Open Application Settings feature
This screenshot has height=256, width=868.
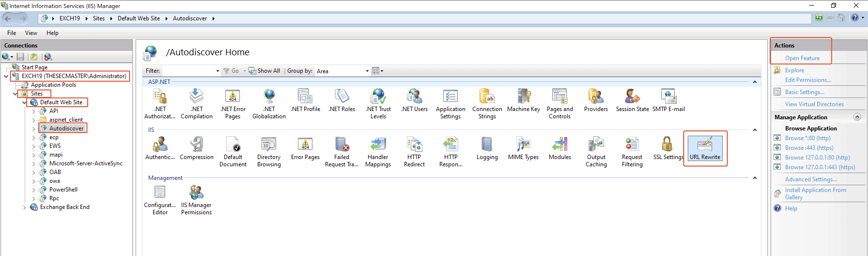point(450,104)
